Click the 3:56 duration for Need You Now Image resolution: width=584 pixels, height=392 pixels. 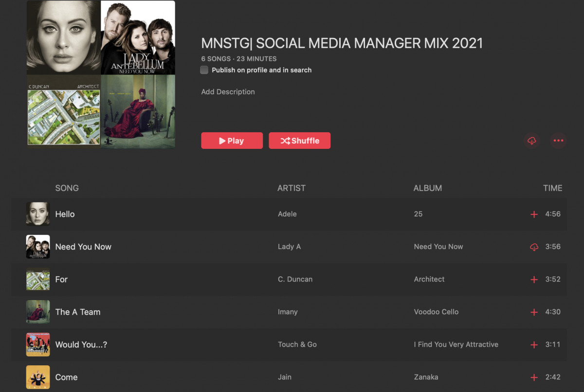tap(553, 247)
